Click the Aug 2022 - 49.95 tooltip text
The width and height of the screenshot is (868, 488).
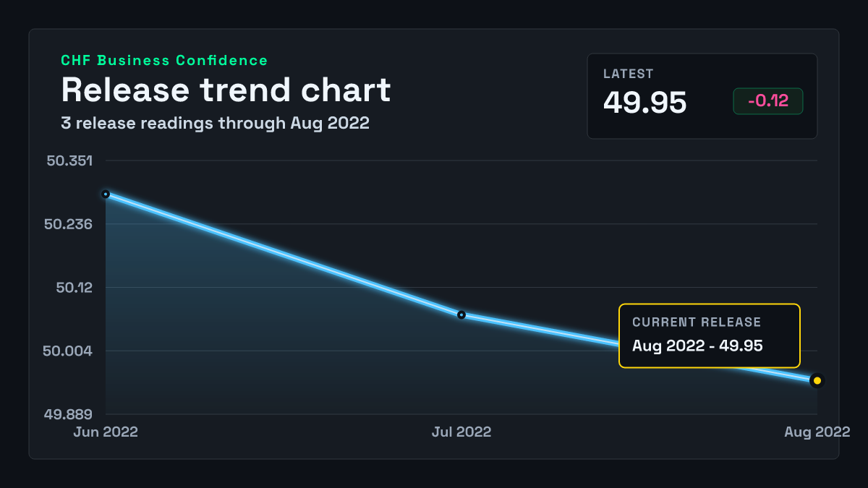697,346
